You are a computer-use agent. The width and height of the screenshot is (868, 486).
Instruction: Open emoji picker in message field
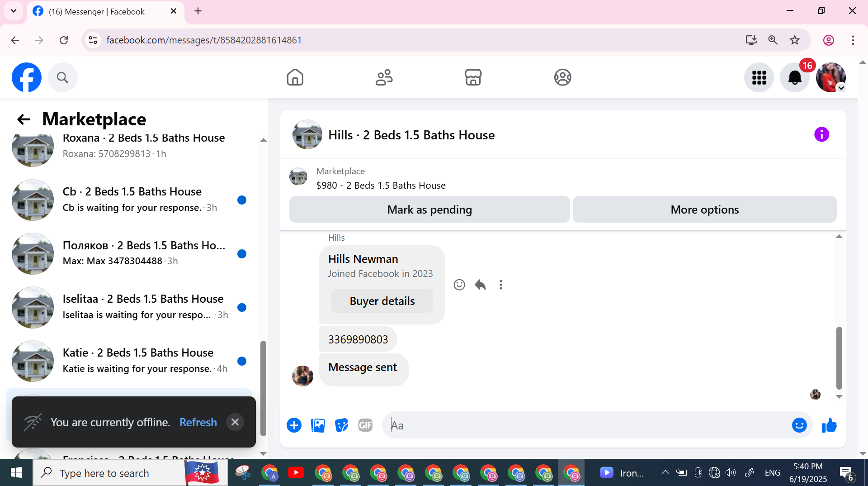coord(799,425)
